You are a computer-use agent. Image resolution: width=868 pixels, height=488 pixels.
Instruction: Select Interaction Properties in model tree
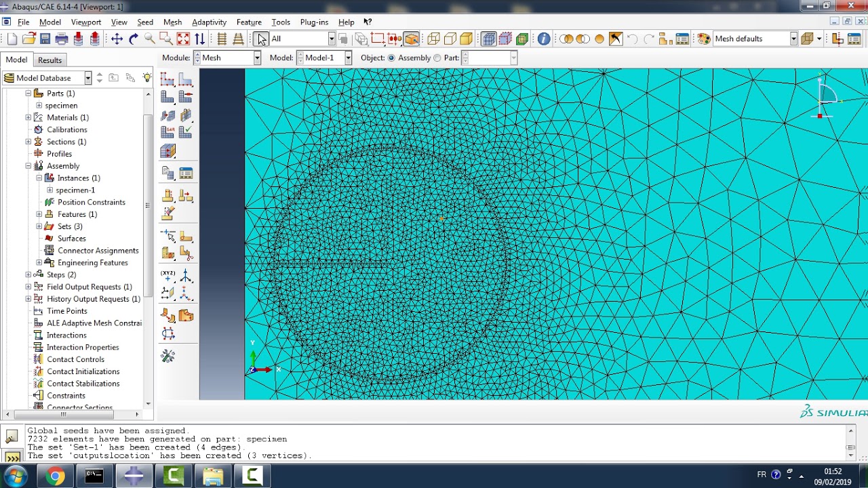pyautogui.click(x=83, y=347)
